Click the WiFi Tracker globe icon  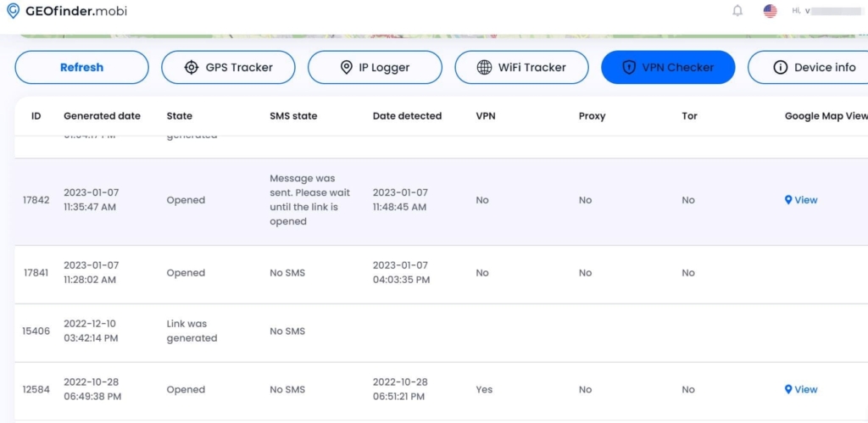pos(484,68)
